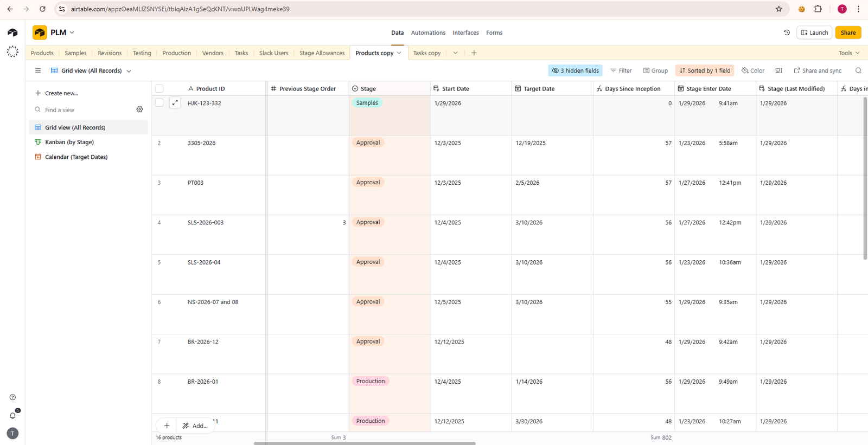Image resolution: width=868 pixels, height=445 pixels.
Task: Open Sorted by 1 field
Action: click(705, 70)
